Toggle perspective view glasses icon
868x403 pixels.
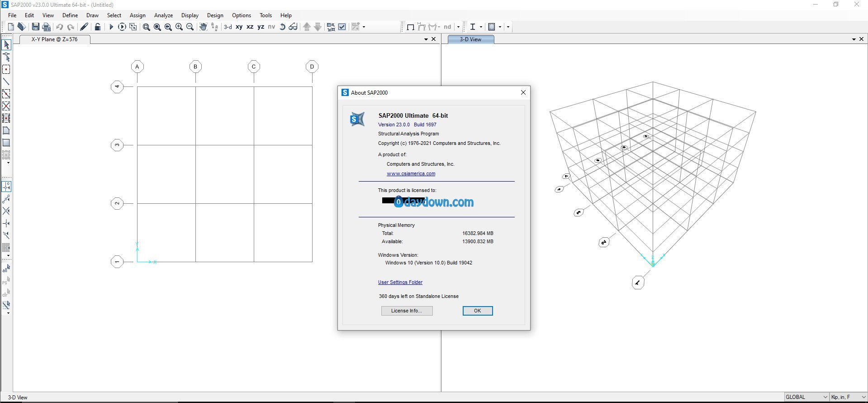293,27
